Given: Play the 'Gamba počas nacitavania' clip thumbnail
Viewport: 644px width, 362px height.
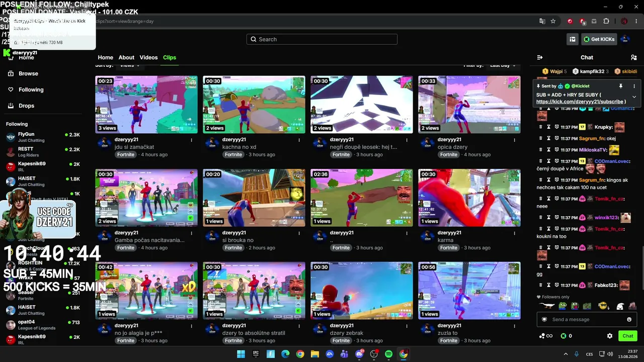Looking at the screenshot, I should 146,198.
